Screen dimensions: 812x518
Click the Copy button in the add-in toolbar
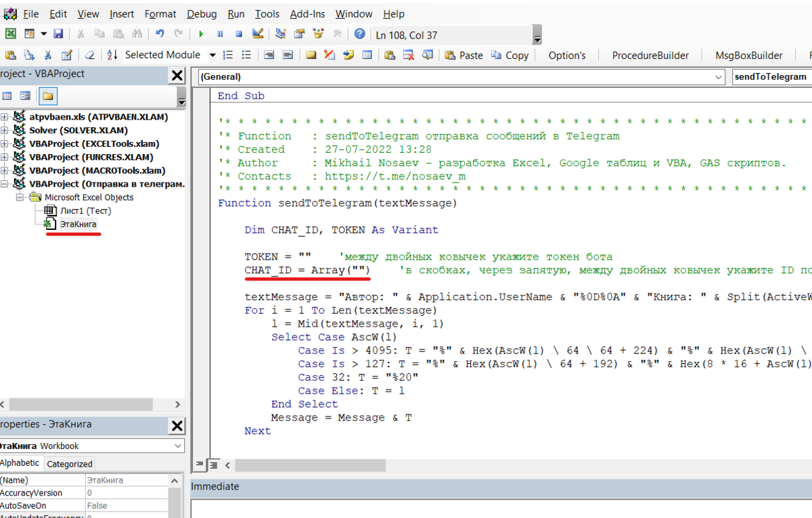pyautogui.click(x=510, y=55)
